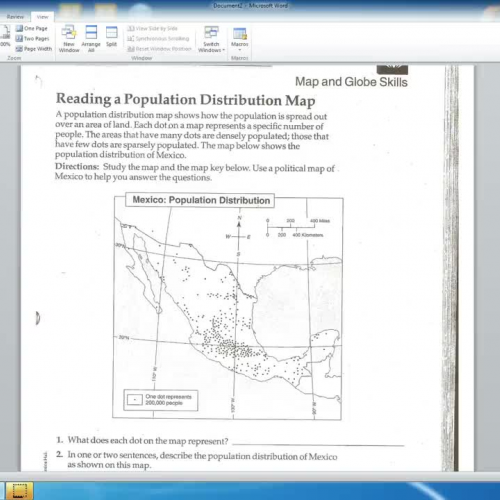Click the 'Map and Globe Skills' text

pyautogui.click(x=351, y=82)
